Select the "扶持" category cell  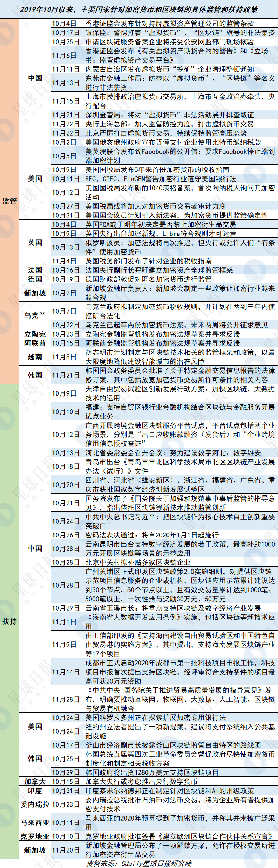coord(10,621)
